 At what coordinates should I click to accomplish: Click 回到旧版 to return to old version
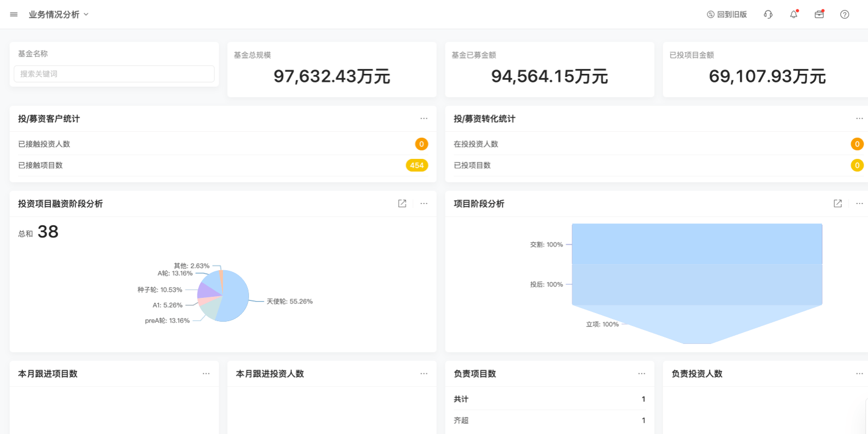pyautogui.click(x=727, y=15)
